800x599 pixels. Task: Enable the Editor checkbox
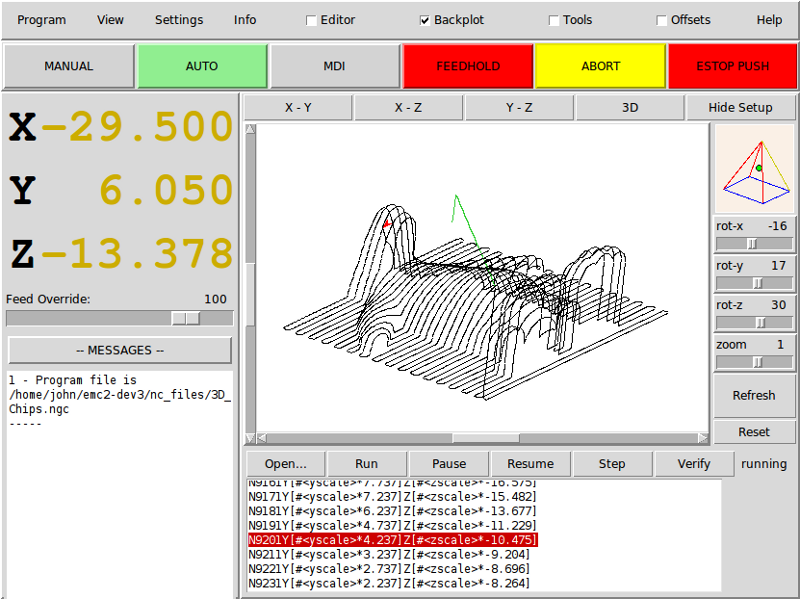tap(312, 20)
